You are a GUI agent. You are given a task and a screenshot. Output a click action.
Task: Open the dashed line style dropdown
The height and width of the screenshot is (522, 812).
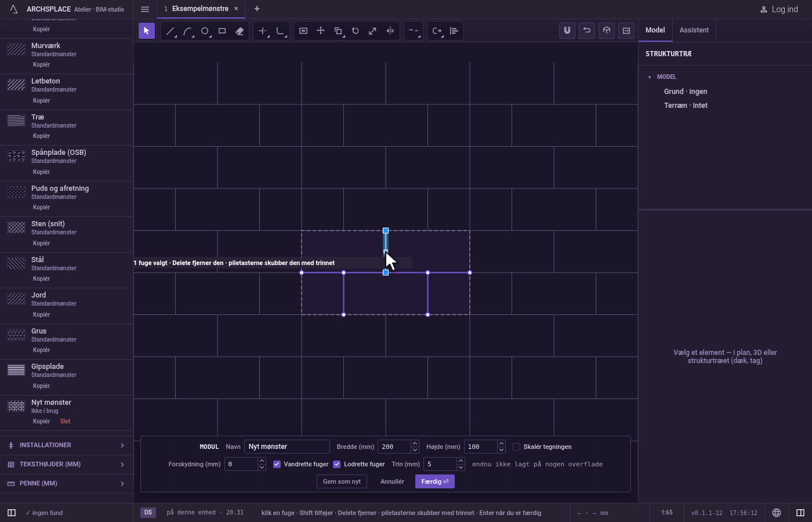(414, 31)
